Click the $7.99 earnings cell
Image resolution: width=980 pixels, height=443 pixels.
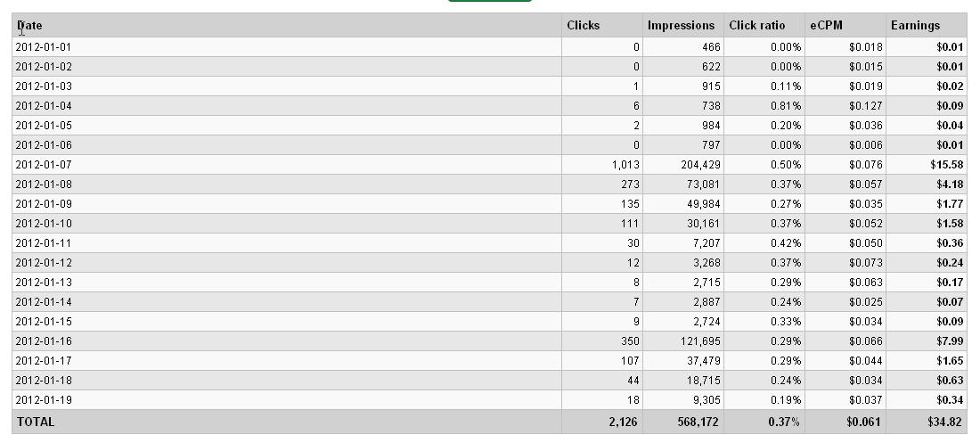(949, 341)
